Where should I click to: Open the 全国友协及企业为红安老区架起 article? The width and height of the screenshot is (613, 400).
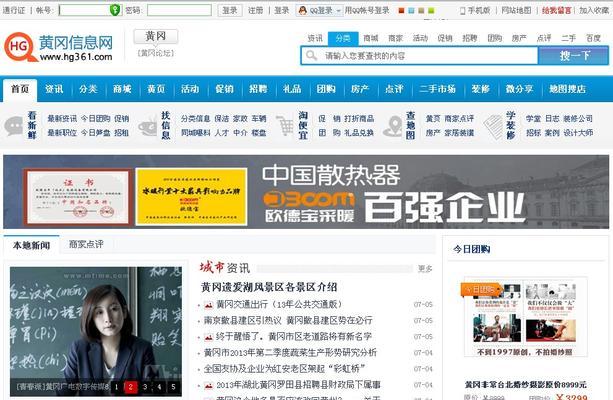click(x=285, y=369)
